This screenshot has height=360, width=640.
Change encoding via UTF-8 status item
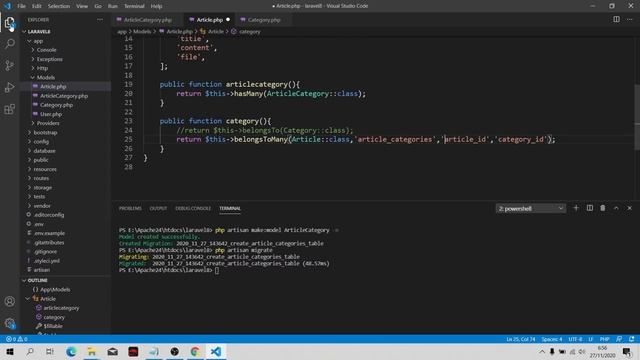tap(575, 339)
